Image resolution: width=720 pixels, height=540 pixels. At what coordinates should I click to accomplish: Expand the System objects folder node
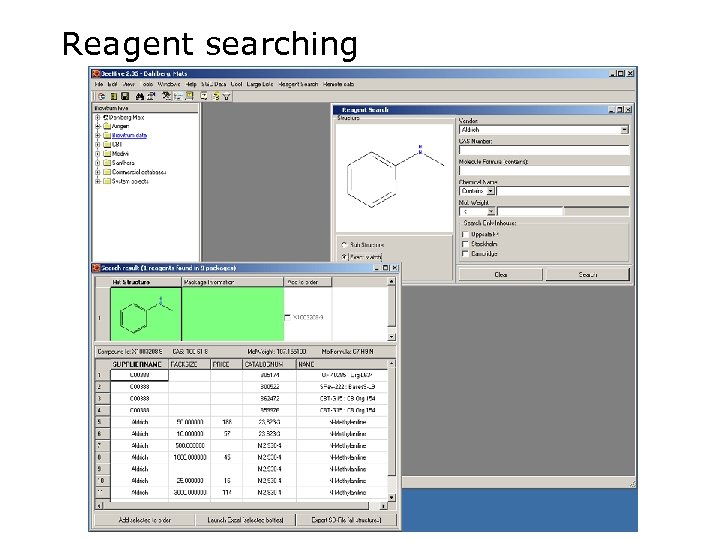point(97,181)
